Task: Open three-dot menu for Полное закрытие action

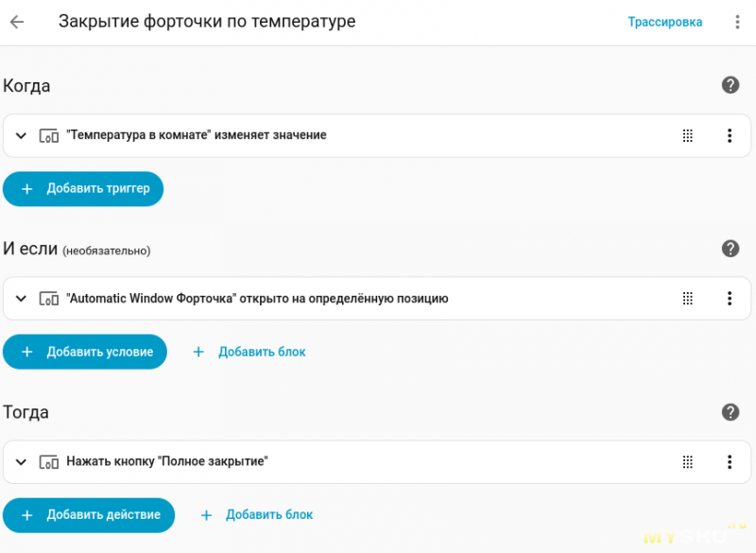Action: 730,462
